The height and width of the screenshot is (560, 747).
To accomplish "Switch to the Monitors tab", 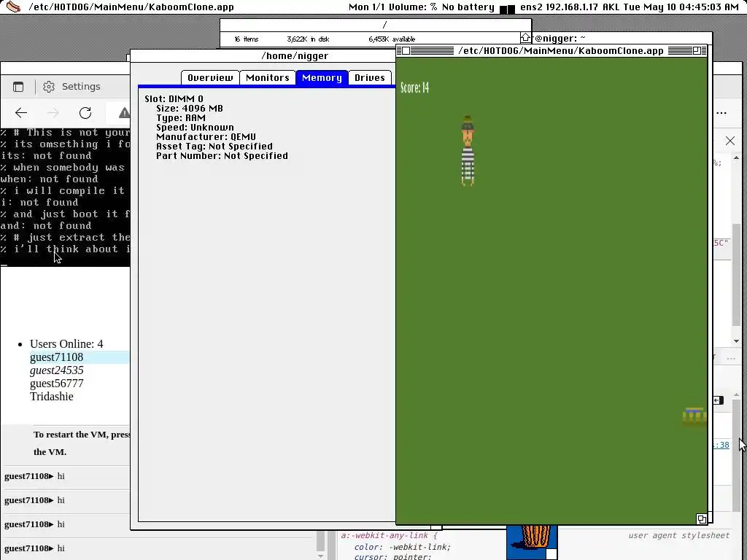I will tap(267, 77).
